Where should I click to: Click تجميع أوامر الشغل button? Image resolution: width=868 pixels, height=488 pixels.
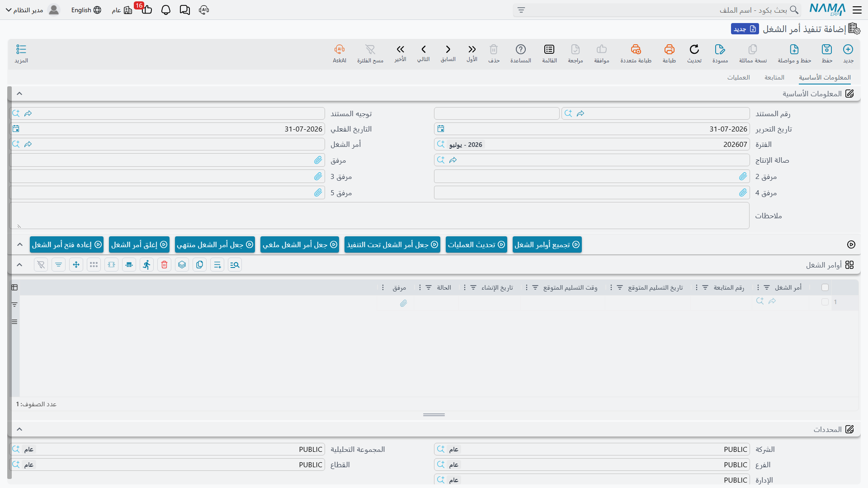(x=547, y=244)
